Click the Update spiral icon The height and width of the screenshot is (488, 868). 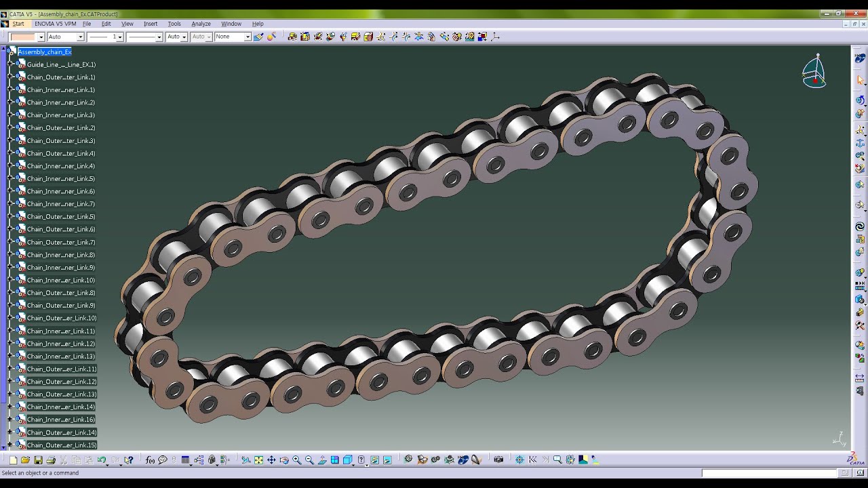pyautogui.click(x=860, y=226)
